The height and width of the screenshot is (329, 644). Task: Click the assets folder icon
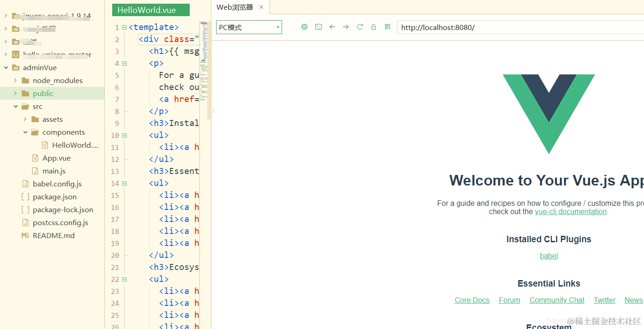coord(35,119)
